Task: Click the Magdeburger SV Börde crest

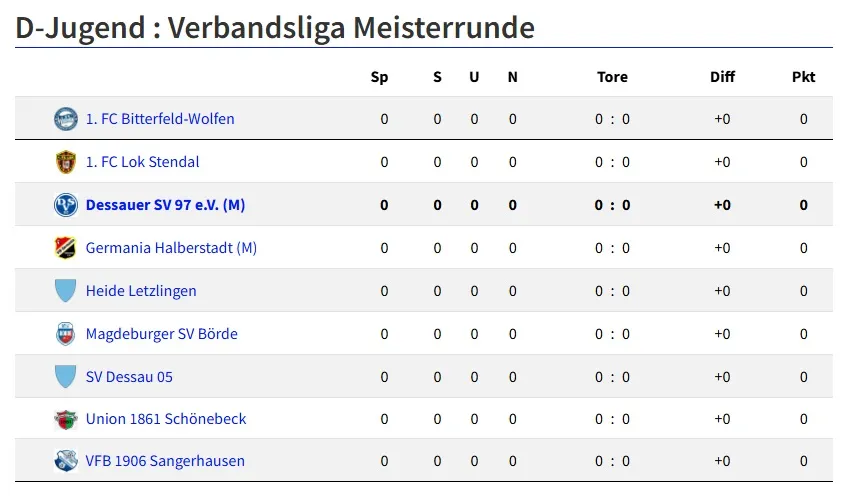Action: (65, 334)
